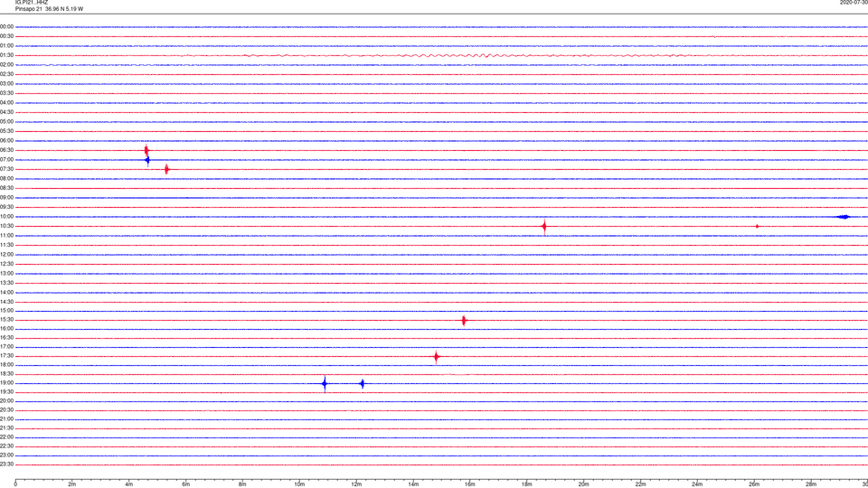Click the 15:30 row time label
This screenshot has height=488, width=868.
[6, 320]
